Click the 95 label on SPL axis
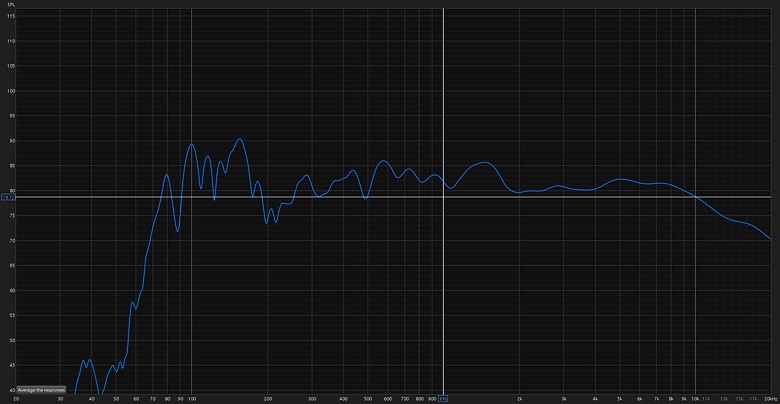The image size is (780, 404). coord(12,116)
